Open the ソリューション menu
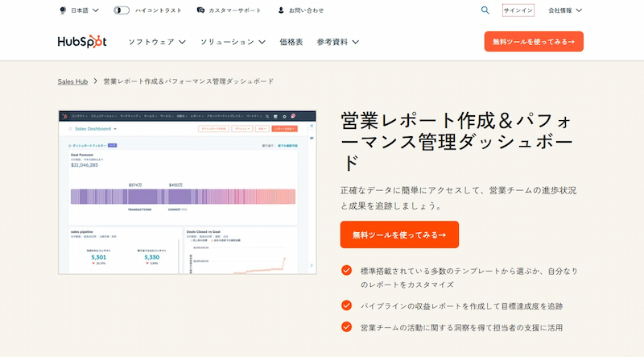The image size is (644, 357). tap(233, 42)
